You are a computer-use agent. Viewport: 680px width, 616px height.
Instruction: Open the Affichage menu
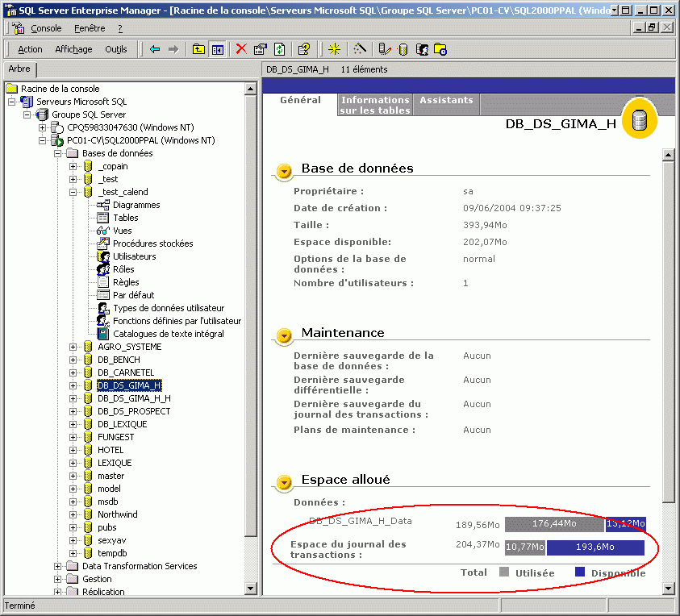[x=73, y=49]
